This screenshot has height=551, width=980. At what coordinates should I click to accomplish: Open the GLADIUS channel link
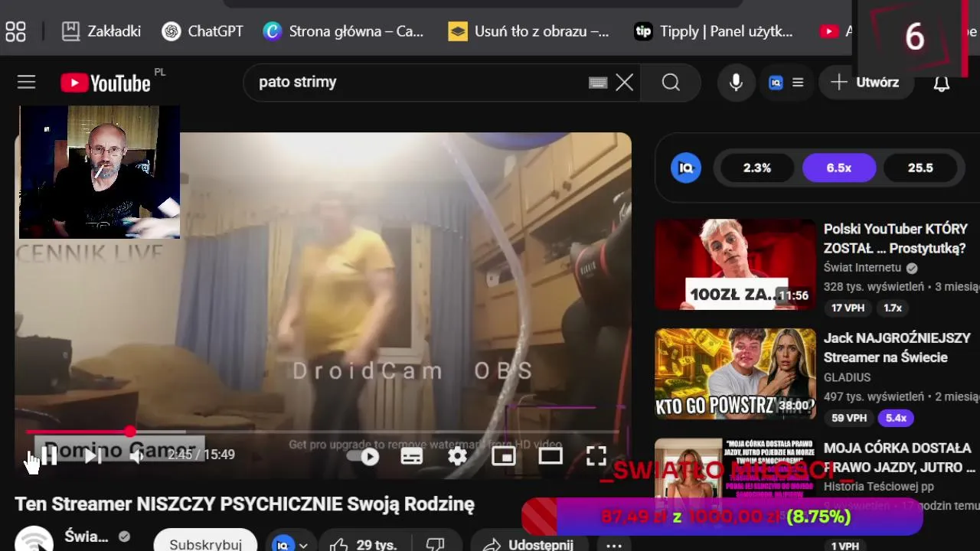click(847, 377)
